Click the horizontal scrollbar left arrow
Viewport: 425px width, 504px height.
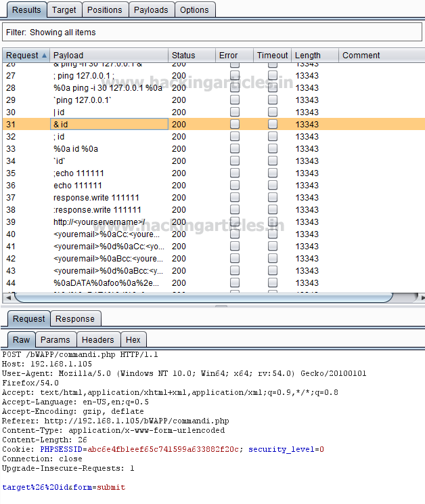8,298
